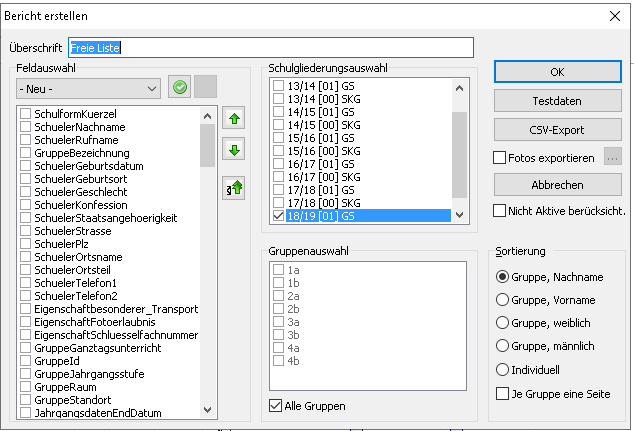The height and width of the screenshot is (431, 634).
Task: Move field down with green down arrow
Action: [x=232, y=151]
